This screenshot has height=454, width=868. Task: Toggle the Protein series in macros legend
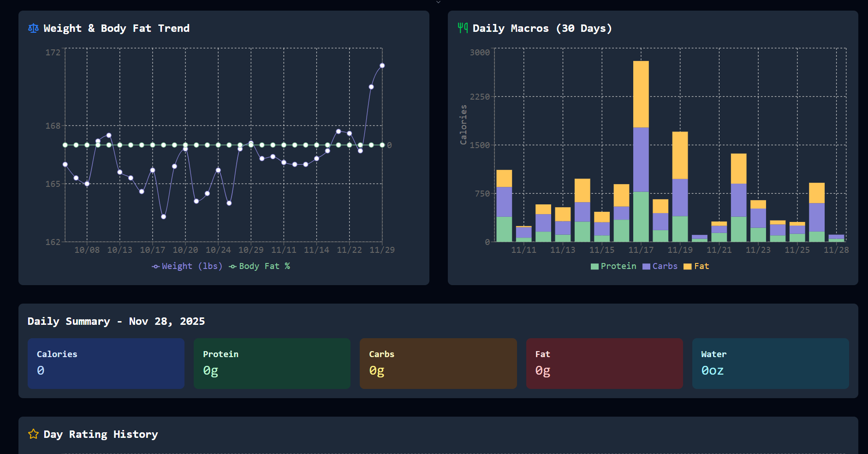(x=613, y=266)
